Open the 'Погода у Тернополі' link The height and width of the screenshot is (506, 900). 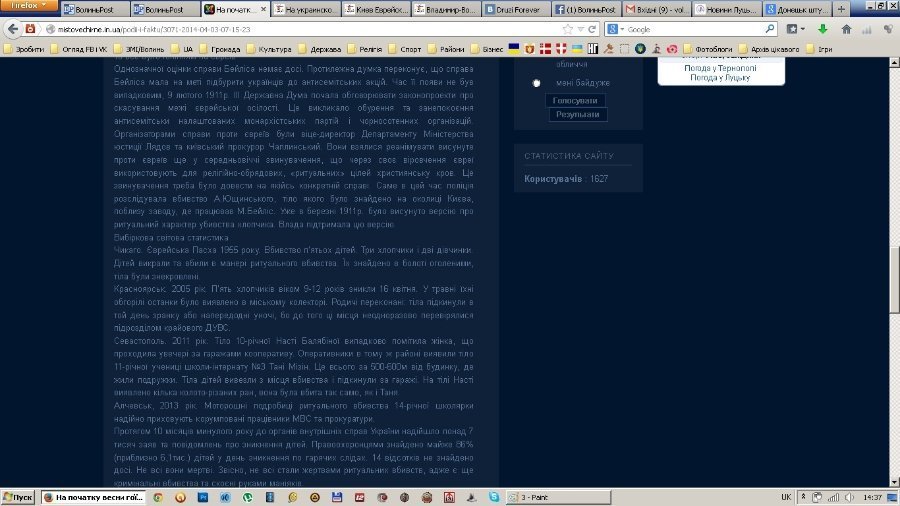(720, 67)
